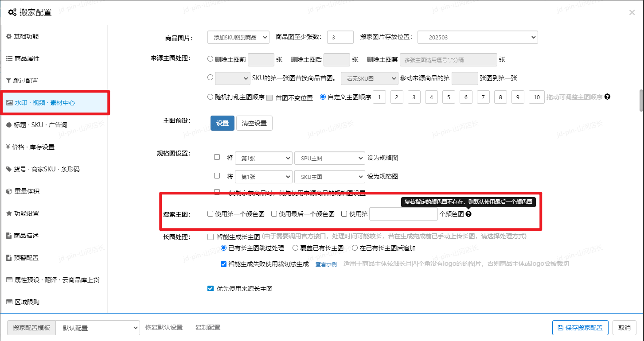Go to 价格·库存设置 sidebar item

(x=33, y=147)
